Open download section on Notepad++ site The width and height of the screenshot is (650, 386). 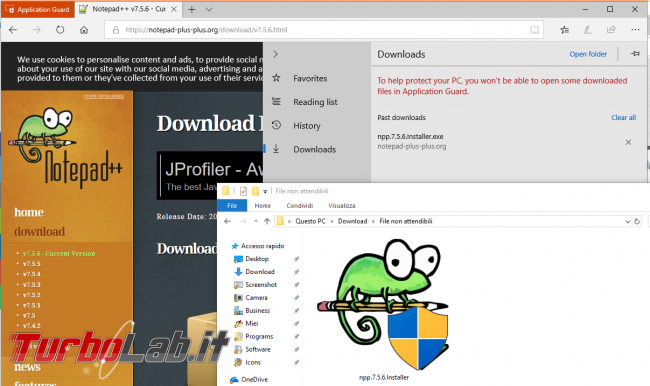(x=39, y=231)
